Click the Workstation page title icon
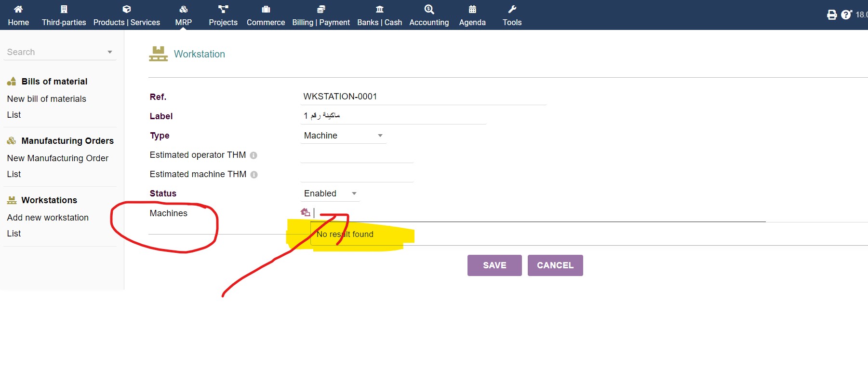Image resolution: width=868 pixels, height=374 pixels. [158, 54]
